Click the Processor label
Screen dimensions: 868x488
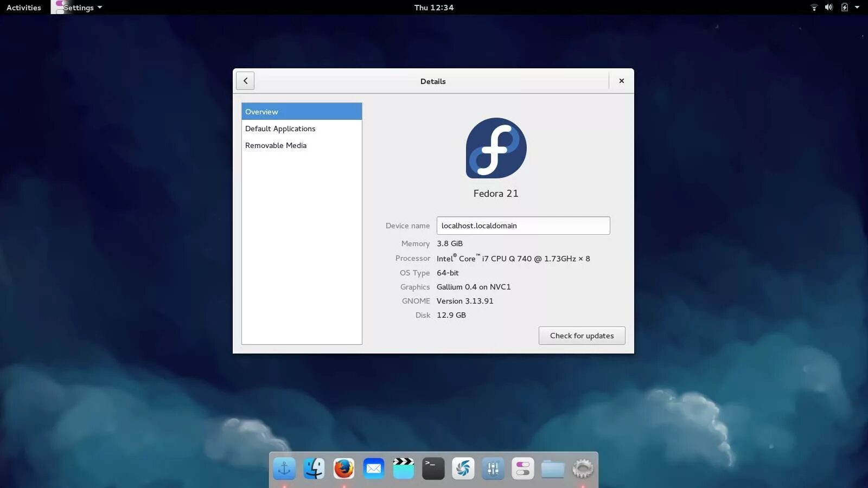[412, 258]
